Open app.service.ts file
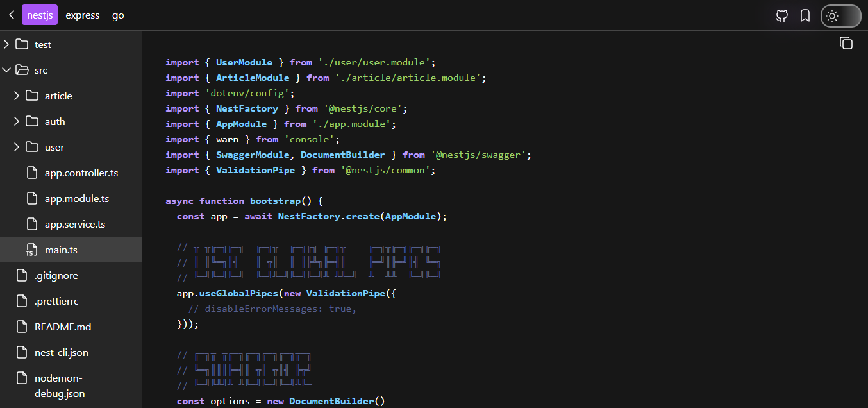 point(75,224)
